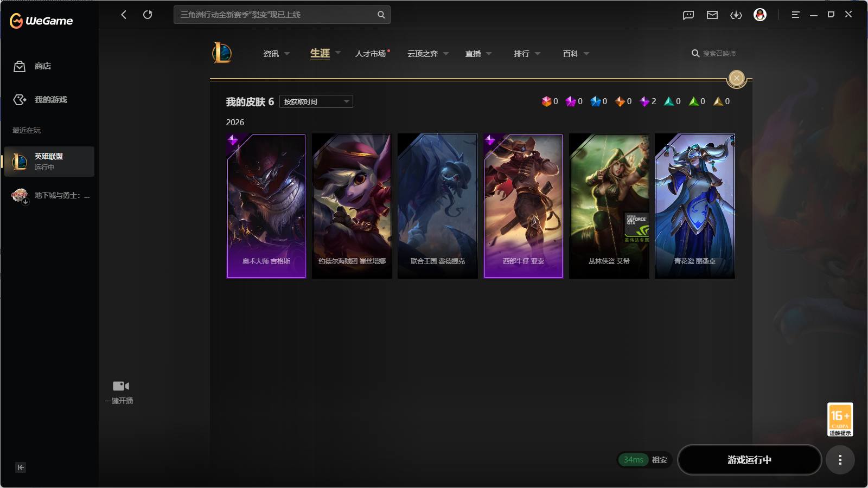868x488 pixels.
Task: Click the 34ms 祖安 server indicator
Action: pyautogui.click(x=645, y=460)
